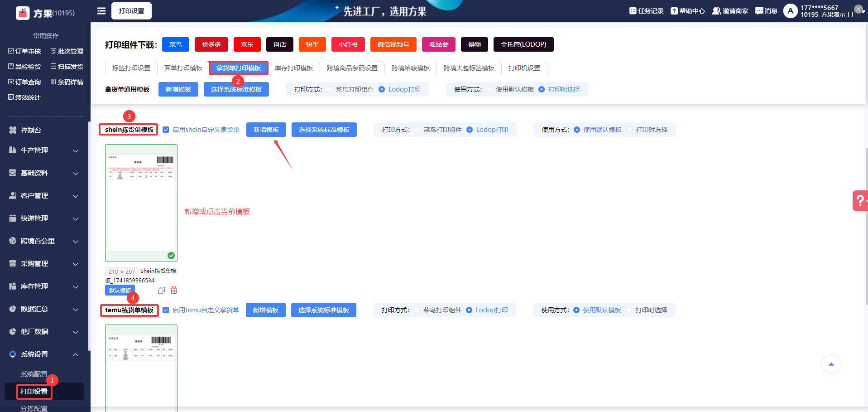
Task: Toggle 启用shein自定义拿货单 checkbox
Action: [x=166, y=130]
